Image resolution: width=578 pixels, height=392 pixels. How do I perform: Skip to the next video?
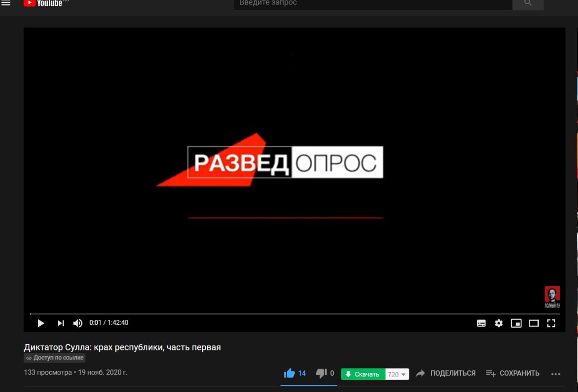pos(61,323)
